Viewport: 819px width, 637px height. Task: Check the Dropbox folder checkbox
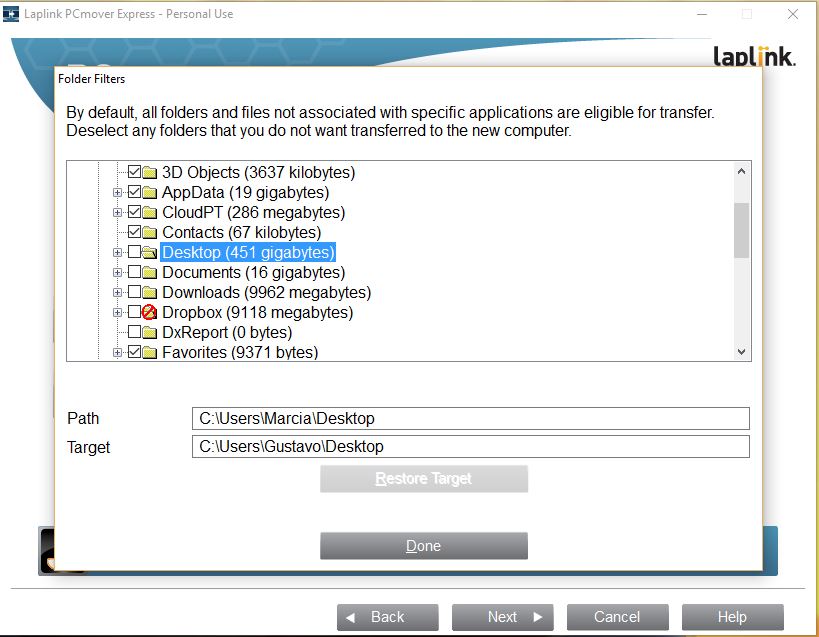click(134, 312)
